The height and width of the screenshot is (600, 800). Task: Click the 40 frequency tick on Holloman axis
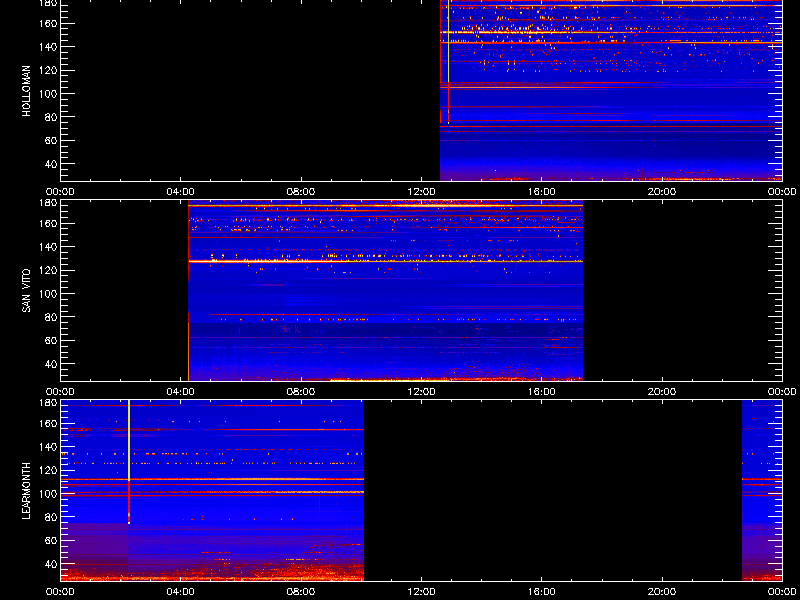click(52, 164)
